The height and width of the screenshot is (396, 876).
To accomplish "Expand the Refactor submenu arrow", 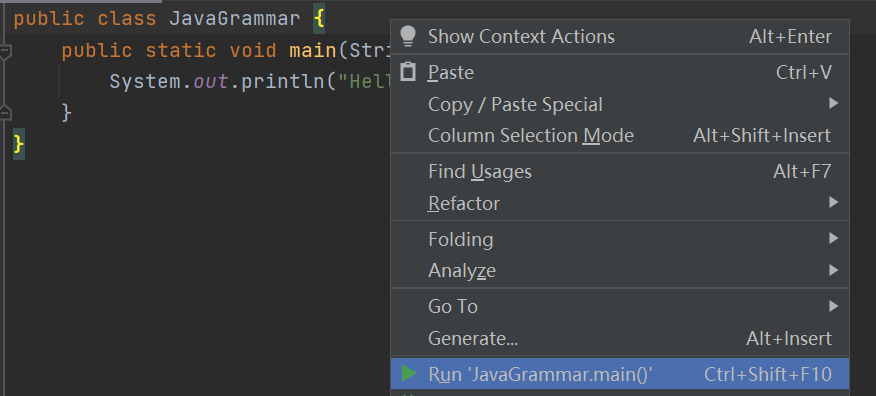I will [834, 202].
